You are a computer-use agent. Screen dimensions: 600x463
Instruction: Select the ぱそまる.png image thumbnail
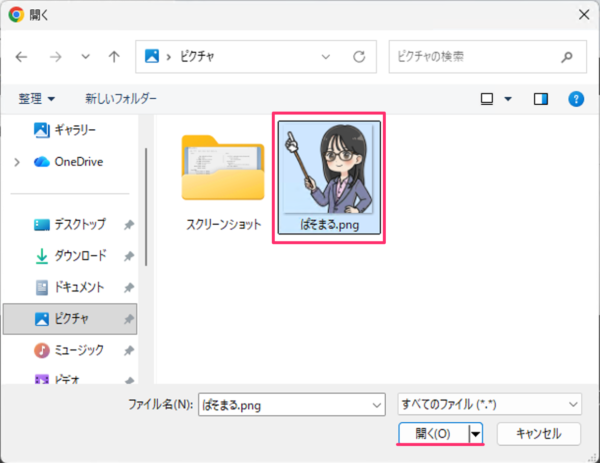329,170
